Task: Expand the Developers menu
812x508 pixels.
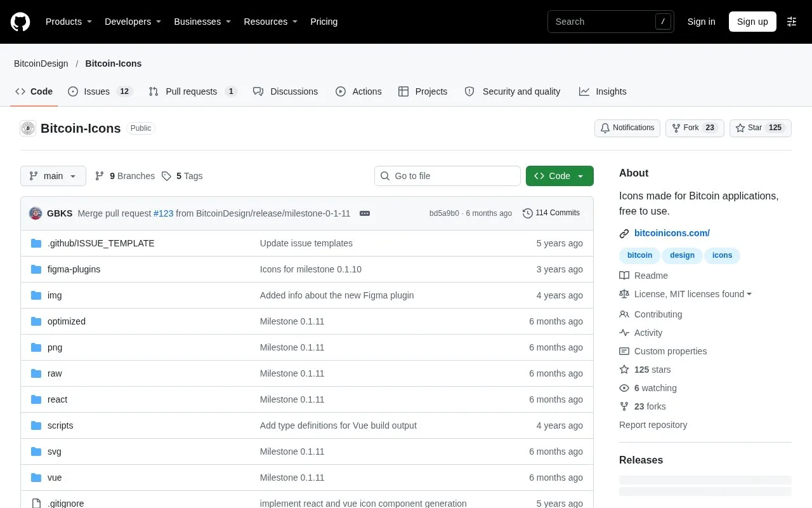Action: (x=133, y=22)
